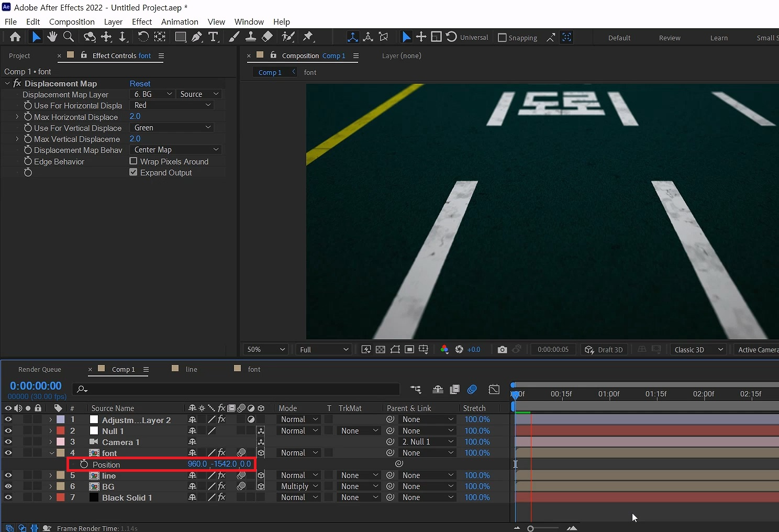Select the Hand tool
Screen dimensions: 779x532
[52, 37]
